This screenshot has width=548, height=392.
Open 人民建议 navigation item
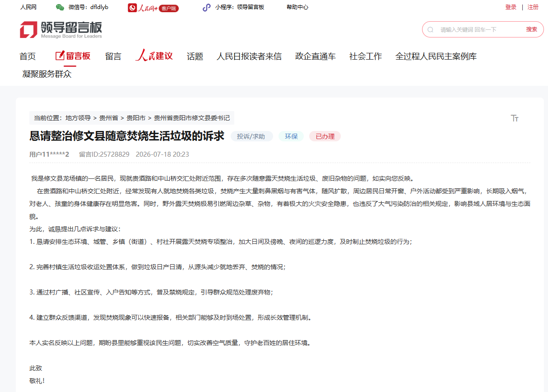pyautogui.click(x=154, y=56)
